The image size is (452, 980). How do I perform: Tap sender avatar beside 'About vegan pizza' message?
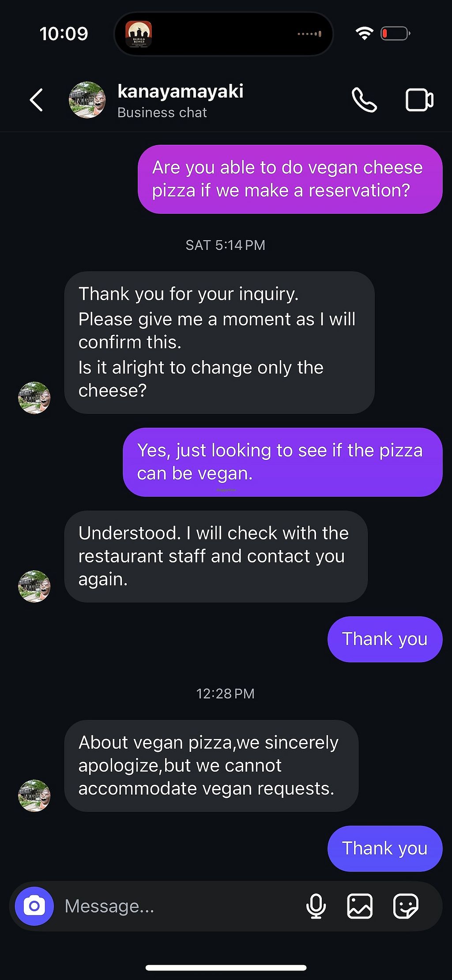pos(34,795)
